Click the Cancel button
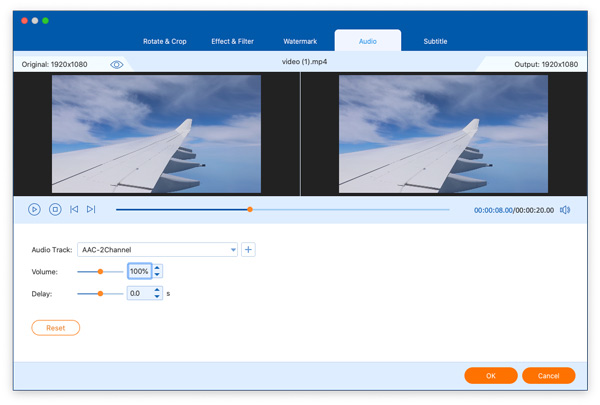The image size is (600, 405). tap(548, 376)
